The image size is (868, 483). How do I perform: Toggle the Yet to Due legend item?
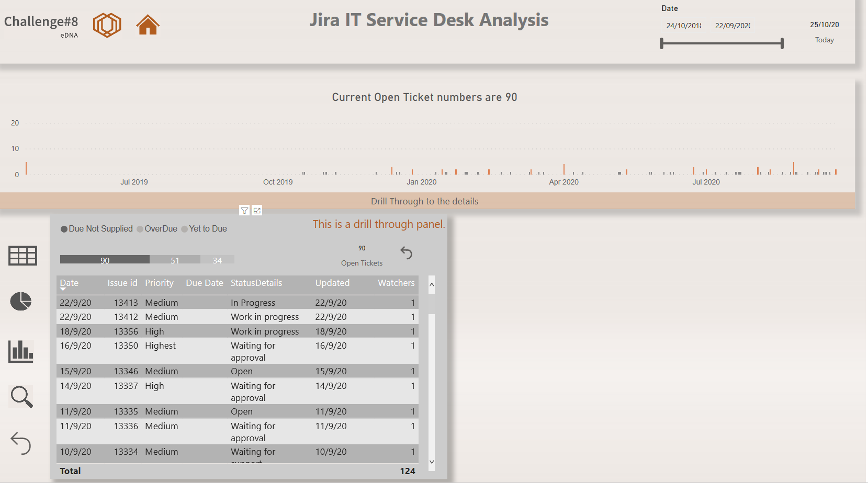coord(204,229)
